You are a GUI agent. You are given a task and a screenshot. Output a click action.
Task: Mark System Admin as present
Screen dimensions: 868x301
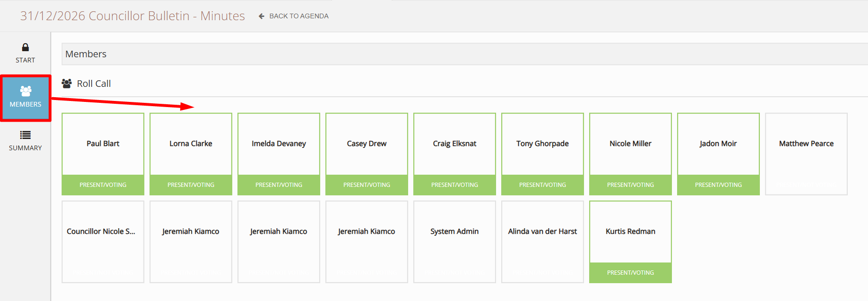point(455,241)
